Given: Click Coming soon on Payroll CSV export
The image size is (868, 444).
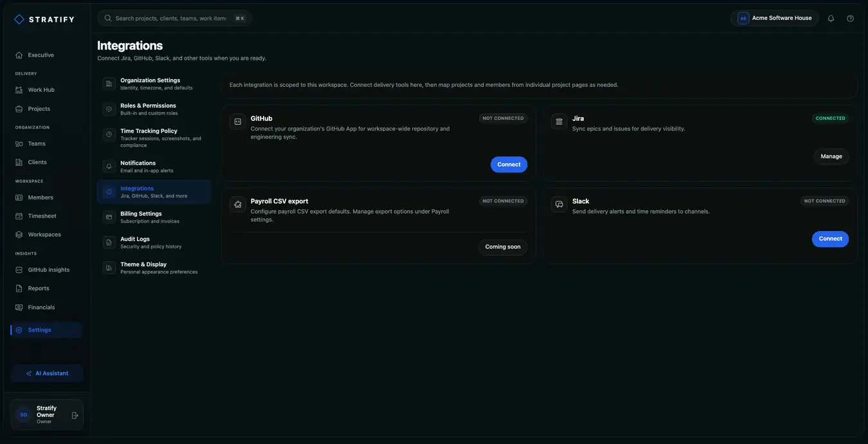Looking at the screenshot, I should pyautogui.click(x=503, y=247).
